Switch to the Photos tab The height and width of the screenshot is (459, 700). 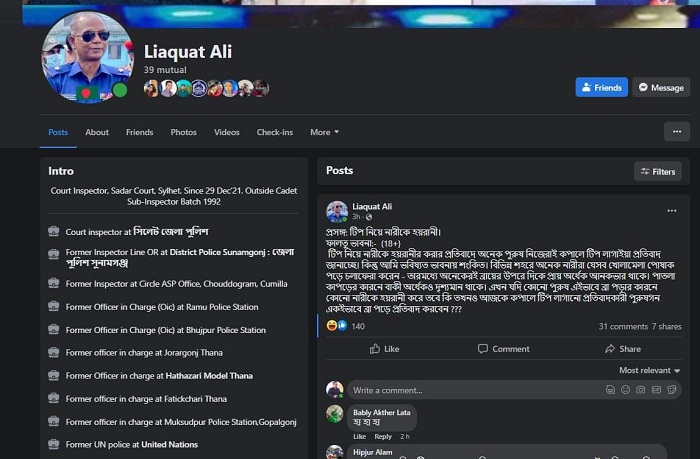(x=183, y=132)
